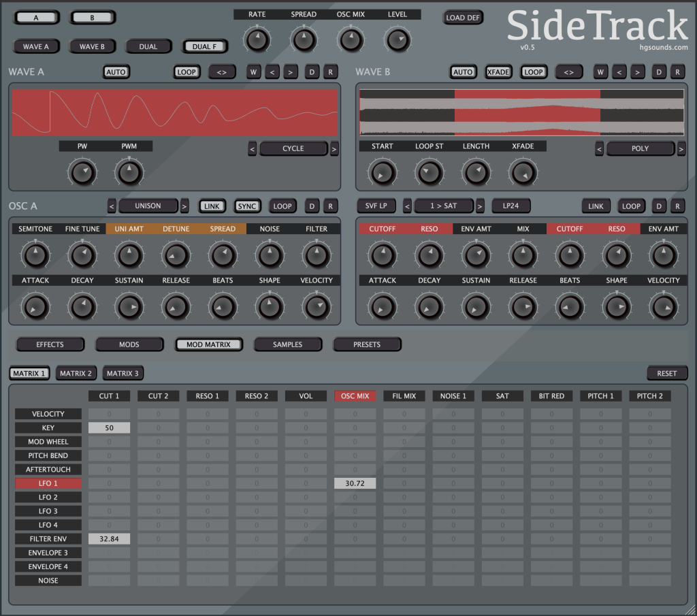Screen dimensions: 697x616
Task: Open the PRESETS section
Action: pos(367,344)
